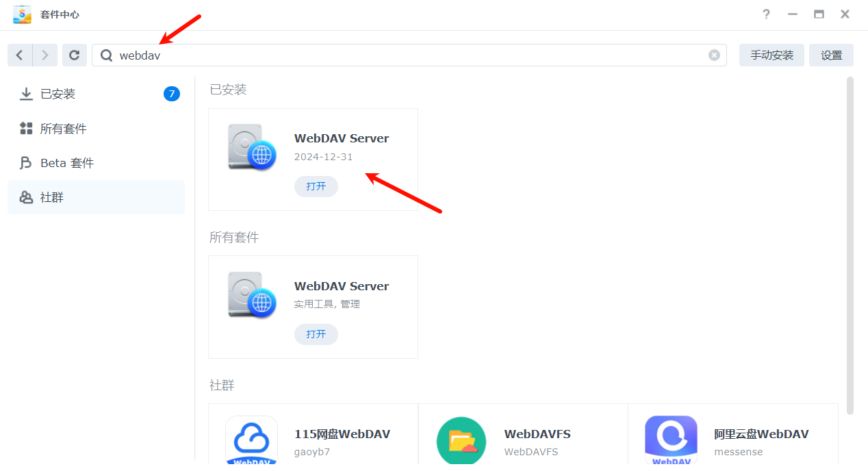Image resolution: width=868 pixels, height=471 pixels.
Task: Click the vertical scrollbar of results
Action: point(850,245)
